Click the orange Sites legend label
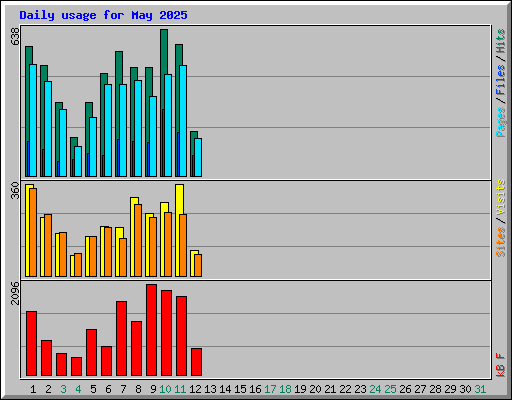Viewport: 512px width, 400px height. (500, 242)
